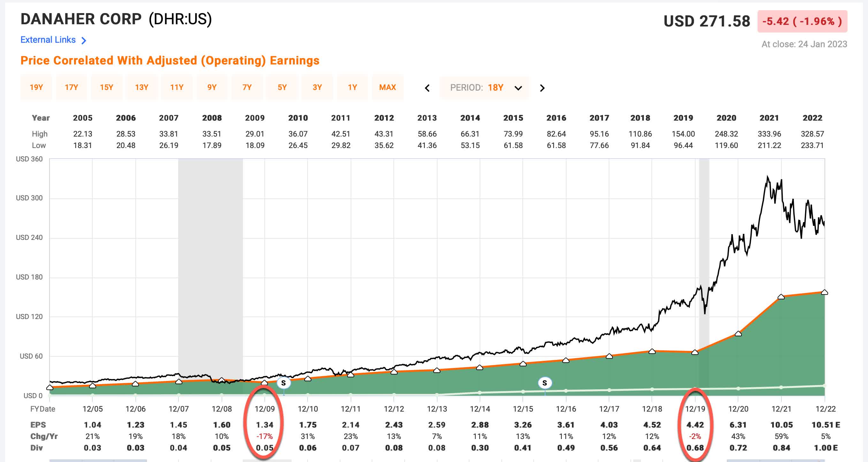Click the 12/10 earnings triangle marker

click(308, 378)
